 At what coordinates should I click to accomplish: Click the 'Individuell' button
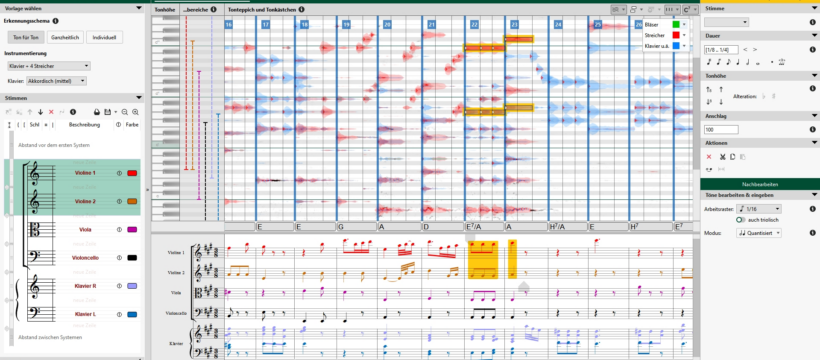pyautogui.click(x=105, y=37)
